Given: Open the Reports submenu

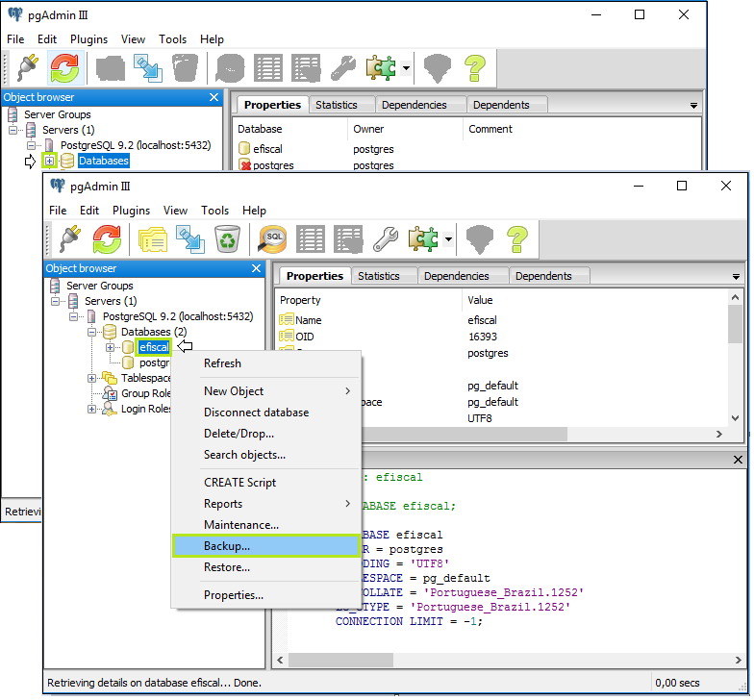Looking at the screenshot, I should tap(265, 504).
